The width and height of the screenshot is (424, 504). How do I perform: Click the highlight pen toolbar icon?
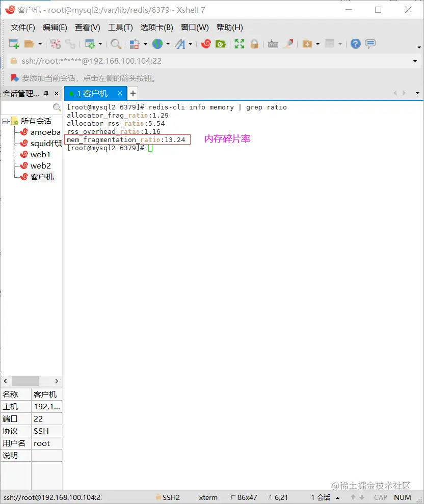coord(288,44)
